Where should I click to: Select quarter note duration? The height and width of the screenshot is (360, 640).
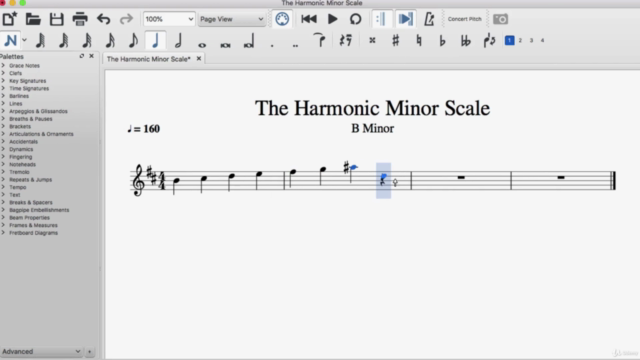[x=156, y=40]
